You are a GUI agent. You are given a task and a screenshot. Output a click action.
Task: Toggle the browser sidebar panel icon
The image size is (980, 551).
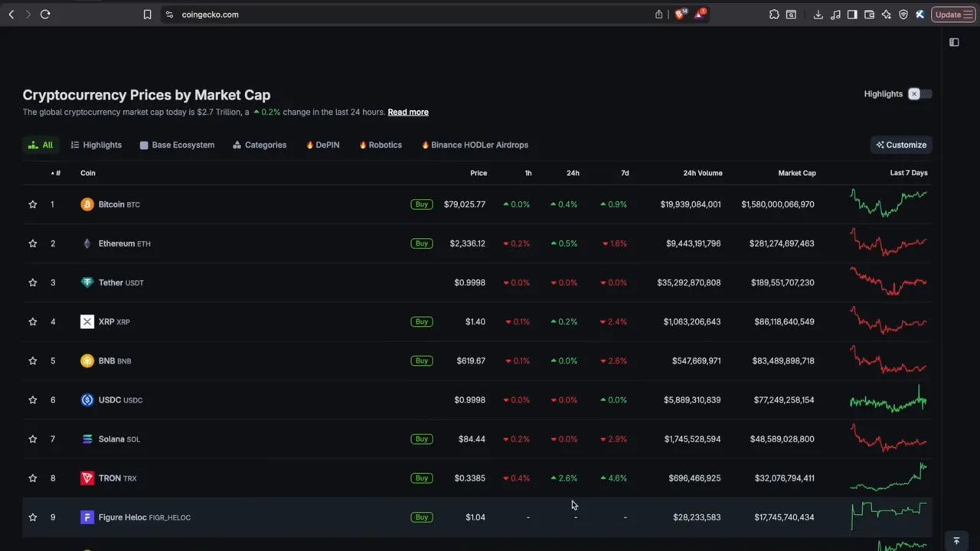click(852, 15)
